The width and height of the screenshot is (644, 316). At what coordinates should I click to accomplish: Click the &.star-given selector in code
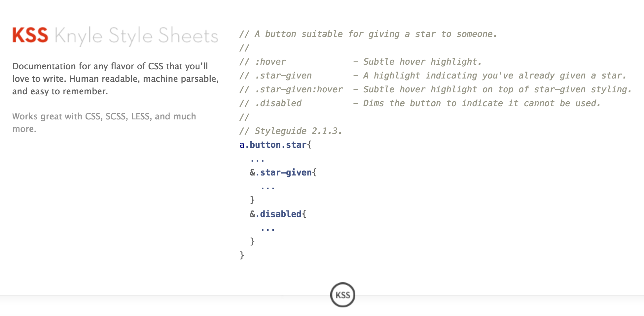(x=283, y=173)
